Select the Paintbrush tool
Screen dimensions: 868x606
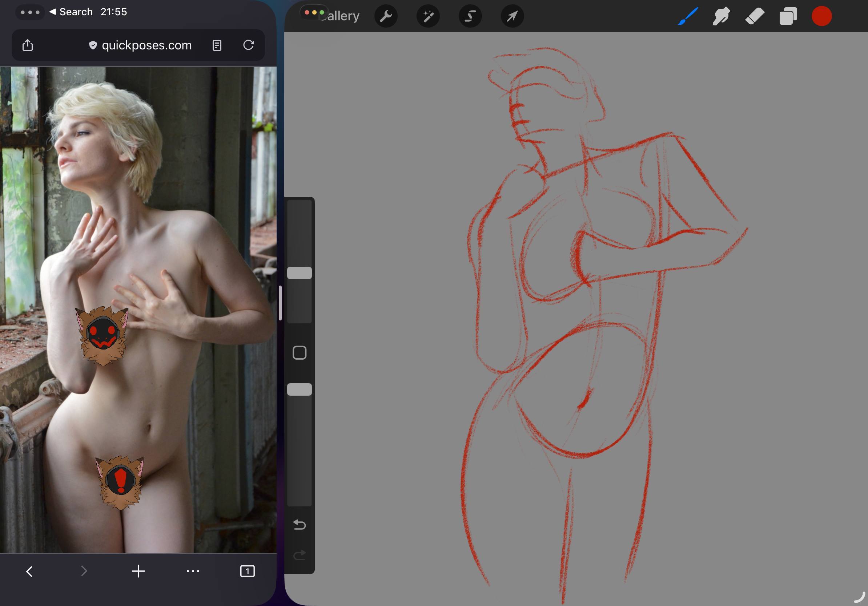688,16
